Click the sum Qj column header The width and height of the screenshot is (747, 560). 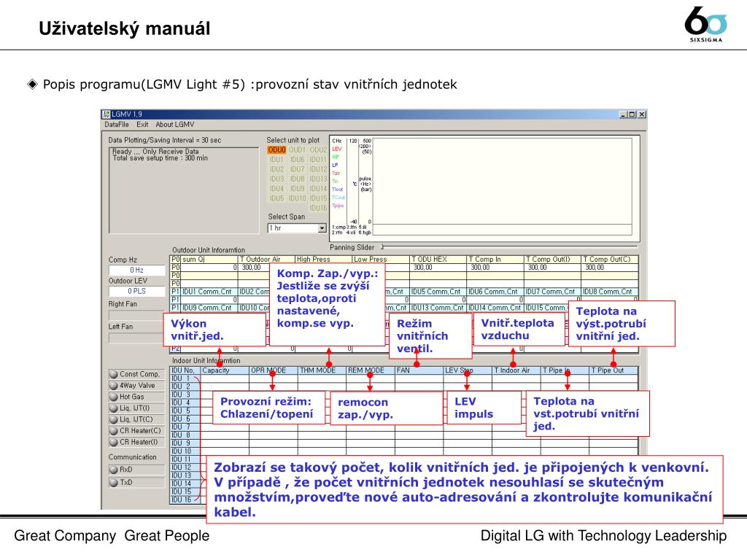point(209,260)
